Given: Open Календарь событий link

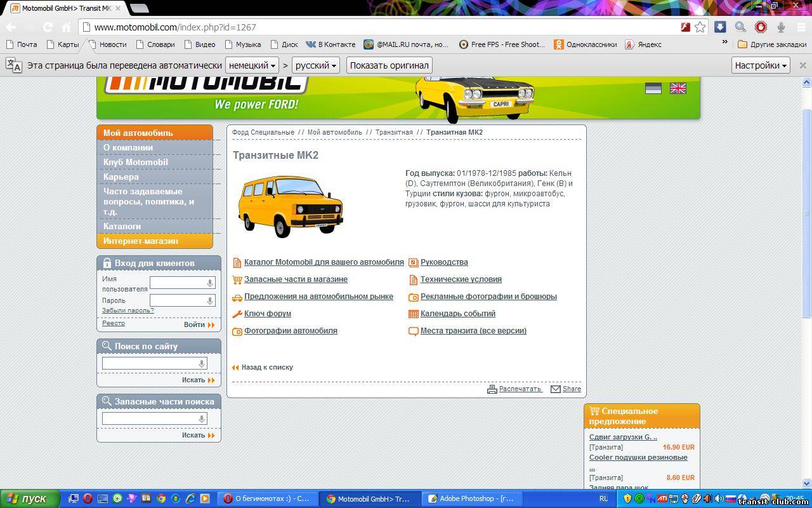Looking at the screenshot, I should 458,314.
